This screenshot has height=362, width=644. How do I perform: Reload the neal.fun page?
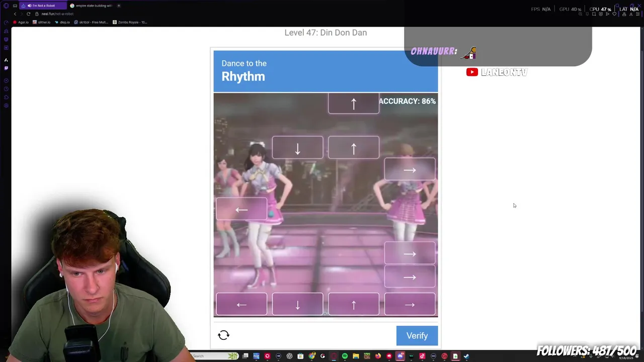click(28, 14)
